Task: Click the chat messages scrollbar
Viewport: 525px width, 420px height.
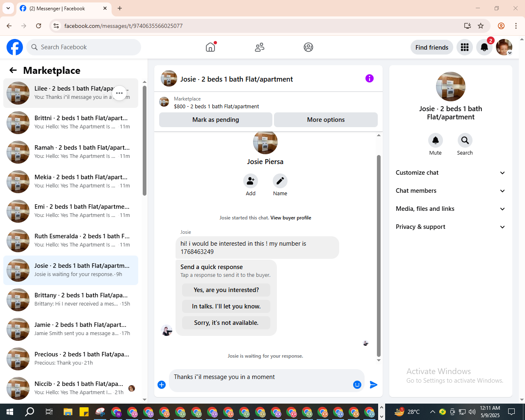Action: pos(379,256)
